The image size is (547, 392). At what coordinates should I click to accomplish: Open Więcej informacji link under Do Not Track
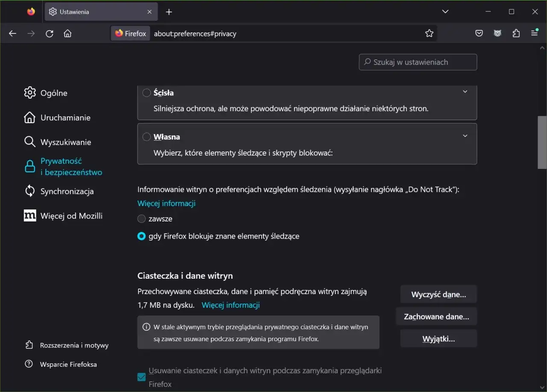point(167,203)
